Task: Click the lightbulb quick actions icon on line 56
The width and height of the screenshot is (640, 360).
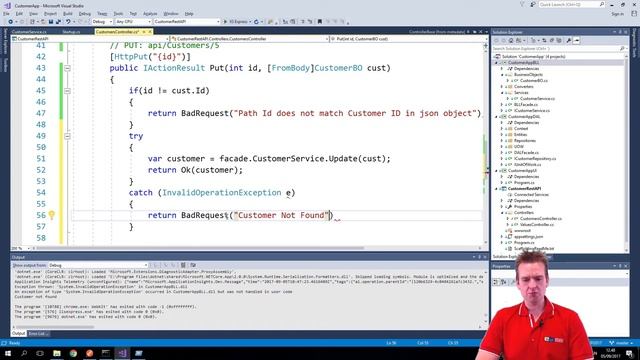Action: (x=51, y=215)
